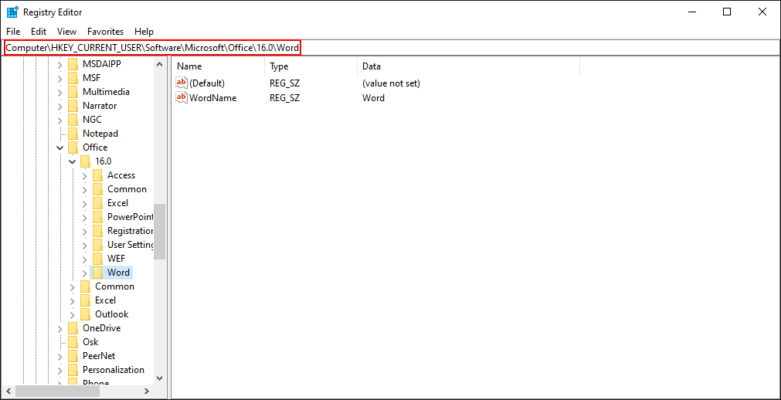The image size is (781, 400).
Task: Click the tree horizontal scroll right arrow
Action: tap(146, 391)
